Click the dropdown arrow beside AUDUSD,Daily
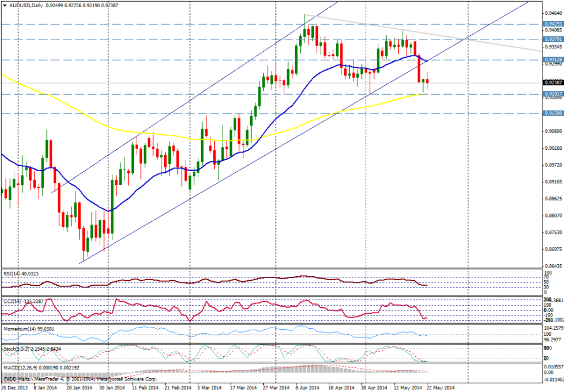The width and height of the screenshot is (564, 392). click(x=4, y=4)
